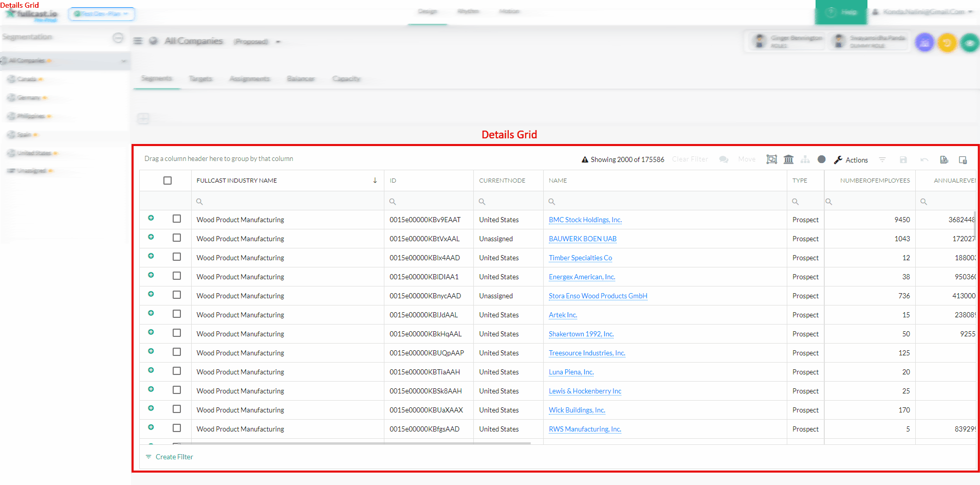Click the comments bubble icon
Image resolution: width=980 pixels, height=485 pixels.
coord(724,159)
